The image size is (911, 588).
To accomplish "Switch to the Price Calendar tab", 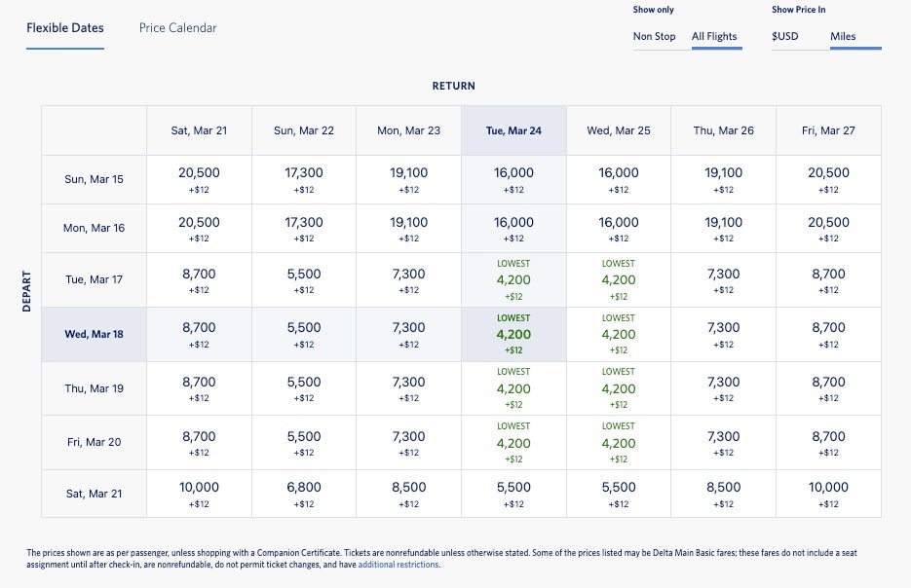I will [x=177, y=28].
